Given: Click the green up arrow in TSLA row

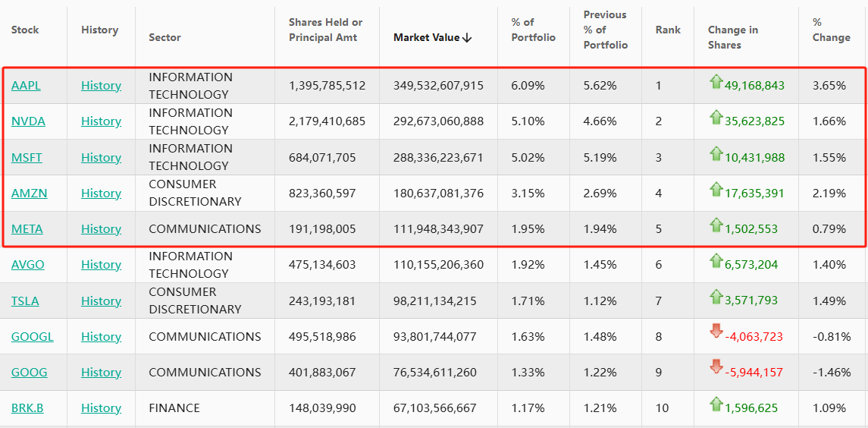Looking at the screenshot, I should (716, 297).
